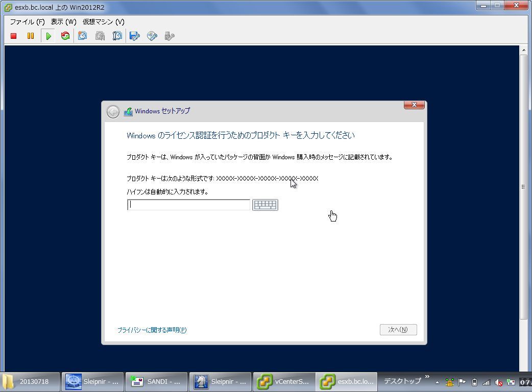This screenshot has width=532, height=392.
Task: Show hidden tray icons arrow
Action: click(x=438, y=382)
